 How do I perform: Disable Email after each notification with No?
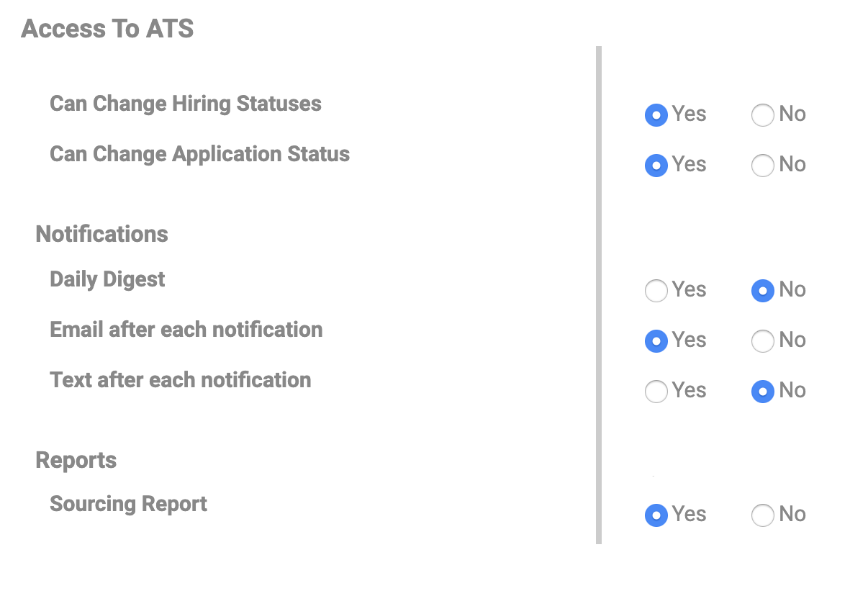click(x=762, y=341)
